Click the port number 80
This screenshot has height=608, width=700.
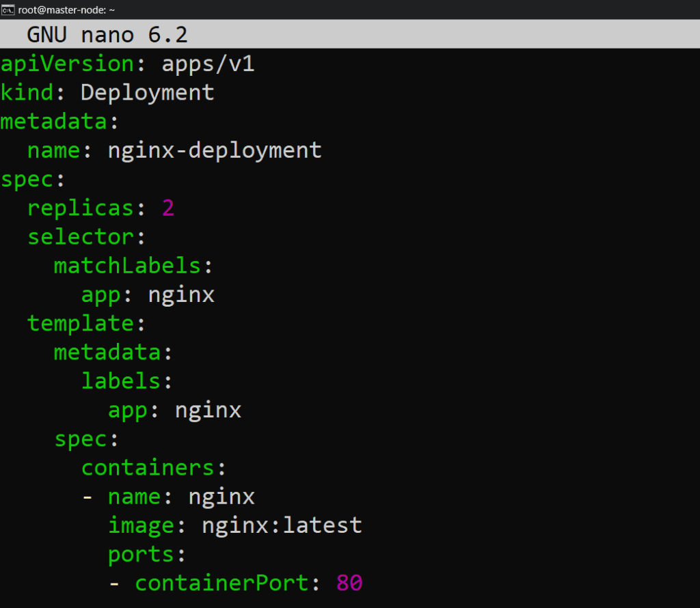point(349,583)
